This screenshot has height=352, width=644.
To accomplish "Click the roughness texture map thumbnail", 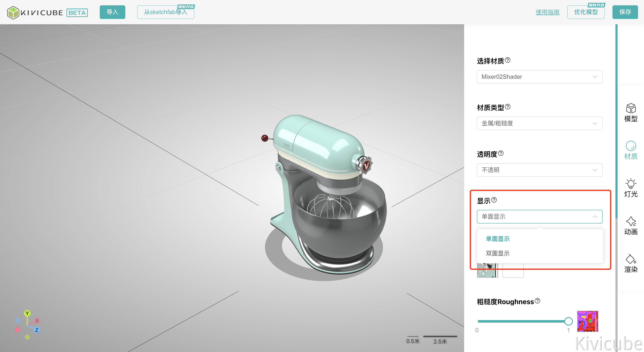I will coord(587,321).
